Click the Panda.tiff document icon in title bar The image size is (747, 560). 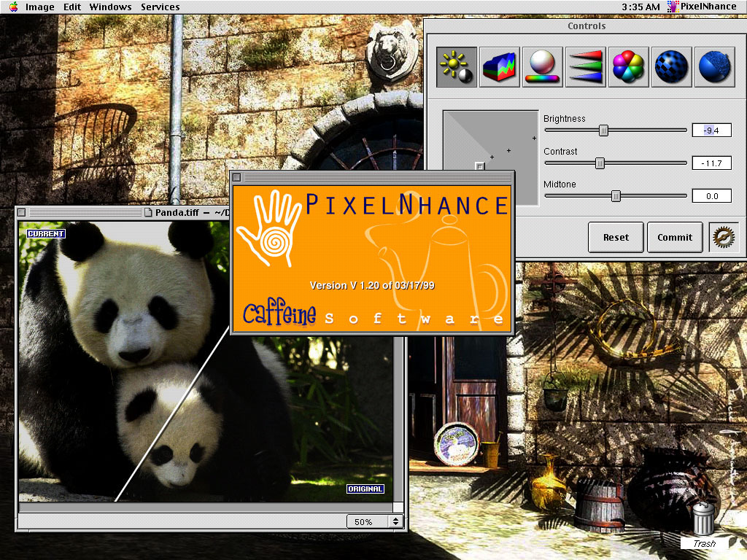coord(148,212)
